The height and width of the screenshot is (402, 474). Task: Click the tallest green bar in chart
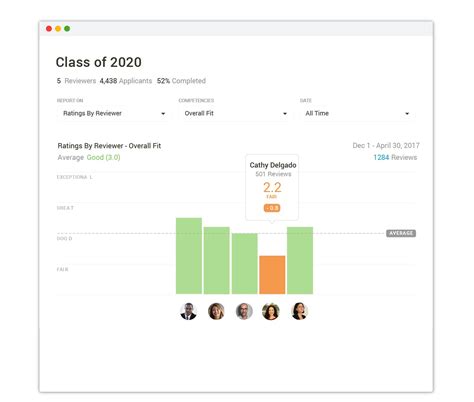pyautogui.click(x=189, y=256)
